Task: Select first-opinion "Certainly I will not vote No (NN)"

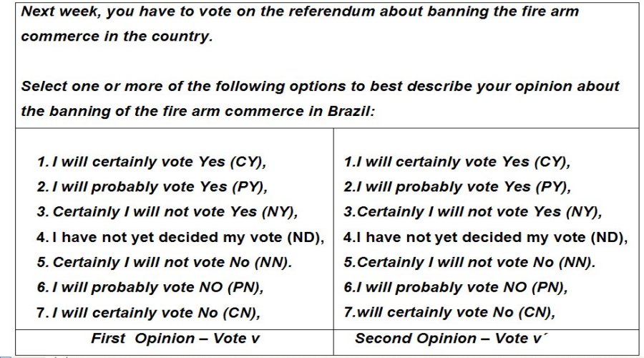Action: [x=165, y=263]
